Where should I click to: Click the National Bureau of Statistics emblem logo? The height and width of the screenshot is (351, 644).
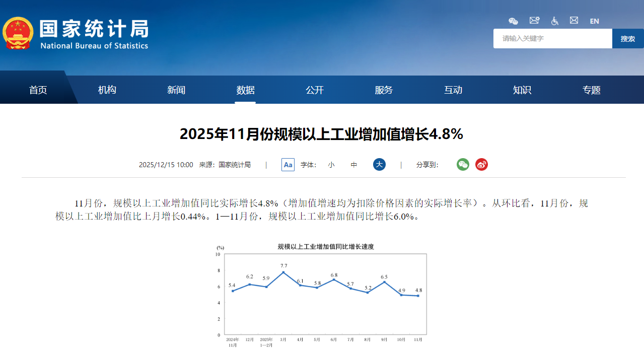(18, 33)
